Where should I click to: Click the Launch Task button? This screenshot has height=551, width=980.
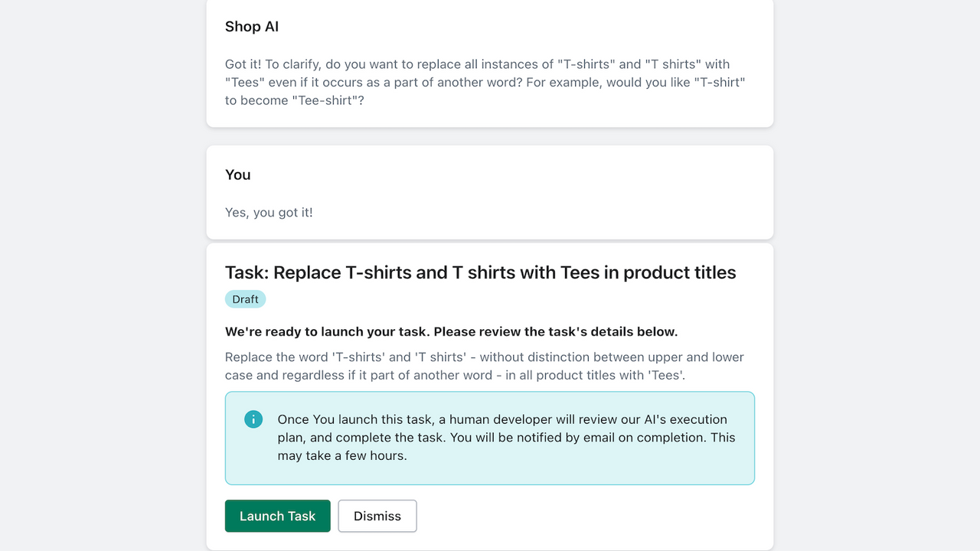[x=277, y=516]
